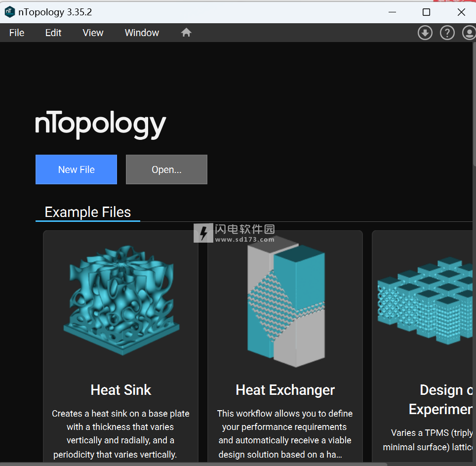Switch to the Example Files tab
Image resolution: width=476 pixels, height=466 pixels.
coord(87,212)
